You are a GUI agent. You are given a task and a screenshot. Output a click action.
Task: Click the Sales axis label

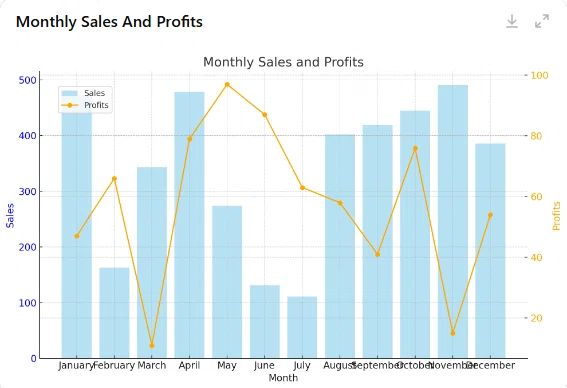[x=10, y=216]
